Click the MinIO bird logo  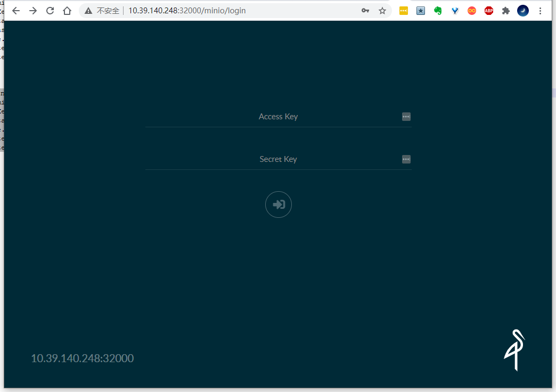[514, 350]
